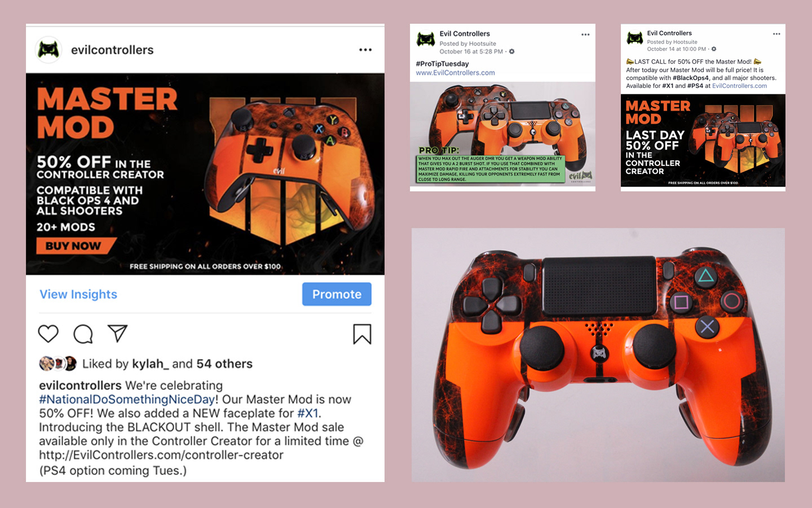Share post via paper plane icon
812x508 pixels.
pyautogui.click(x=117, y=333)
